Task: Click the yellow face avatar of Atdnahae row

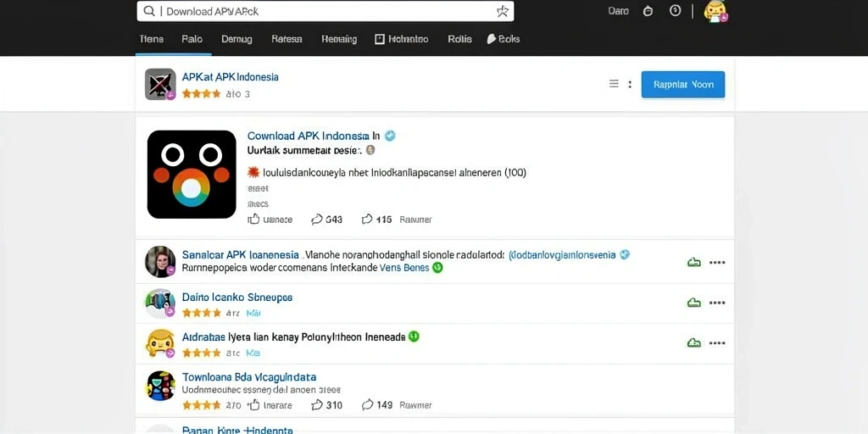Action: (x=160, y=343)
